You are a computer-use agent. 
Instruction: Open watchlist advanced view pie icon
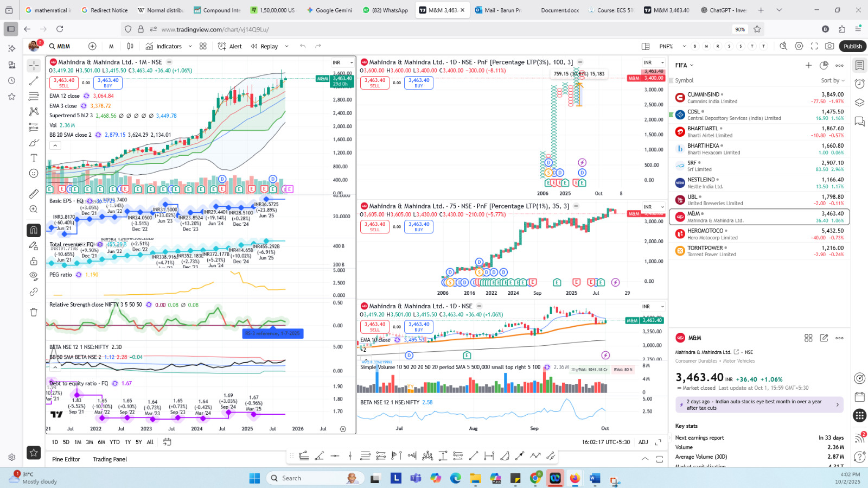[824, 65]
